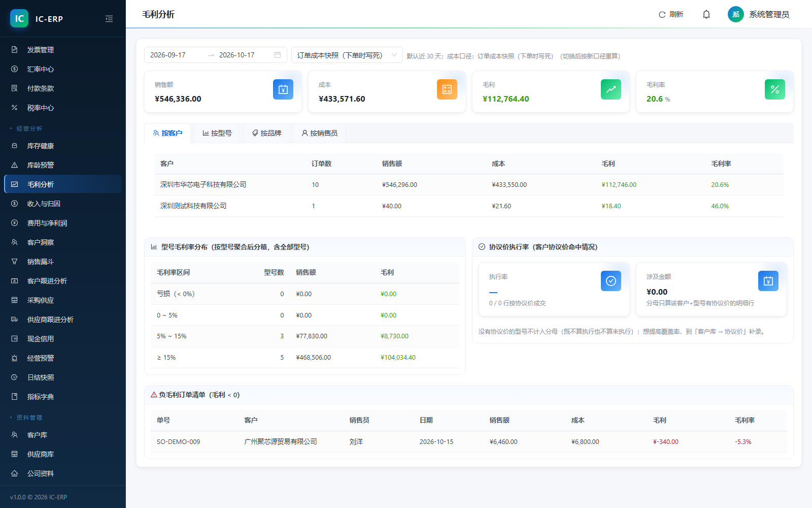812x508 pixels.
Task: Open the cost basis dropdown
Action: 347,55
